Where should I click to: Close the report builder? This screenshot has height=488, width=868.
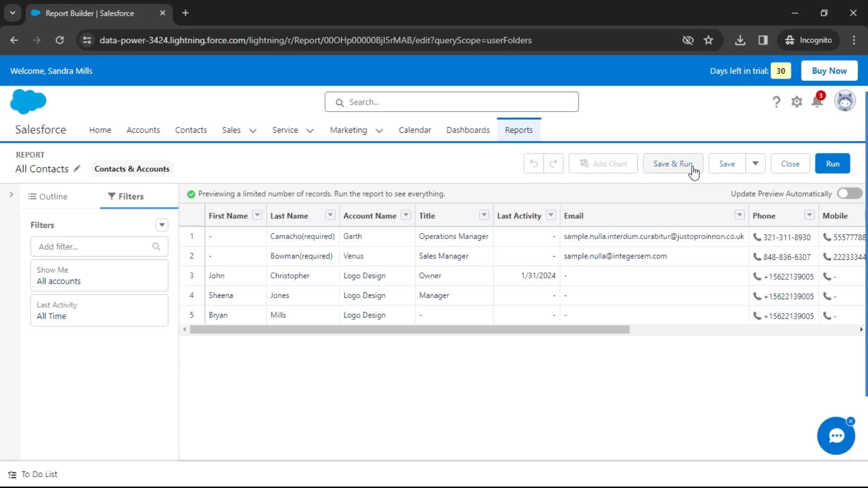point(790,164)
